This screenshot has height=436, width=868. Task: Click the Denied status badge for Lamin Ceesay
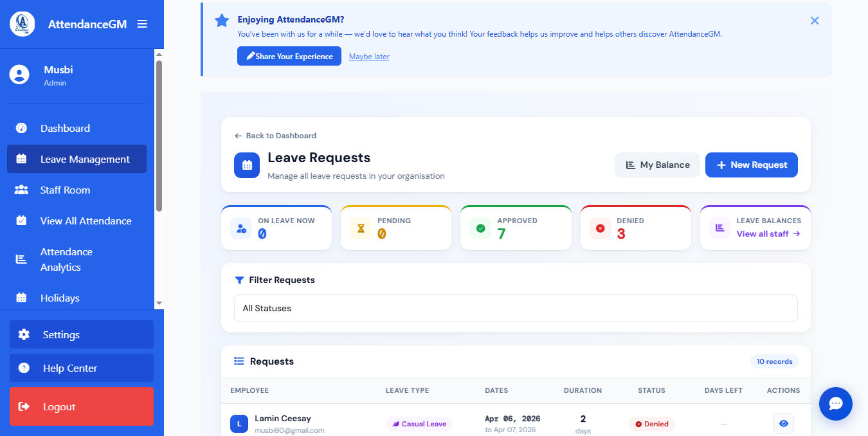651,424
